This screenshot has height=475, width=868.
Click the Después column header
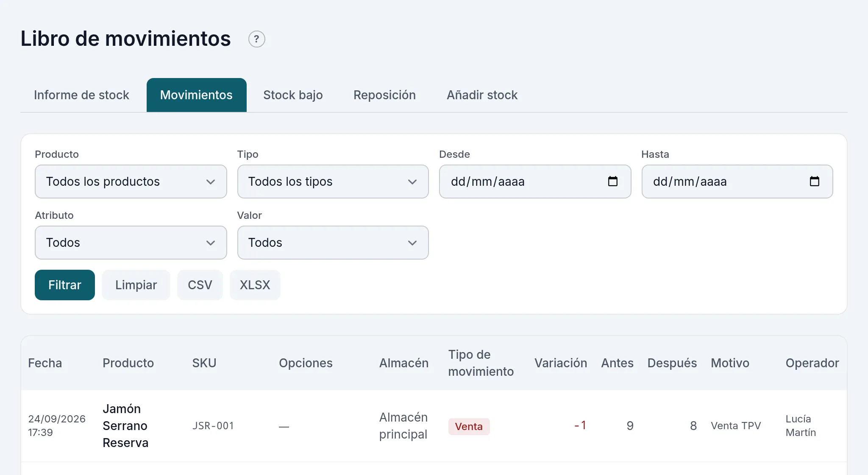672,363
